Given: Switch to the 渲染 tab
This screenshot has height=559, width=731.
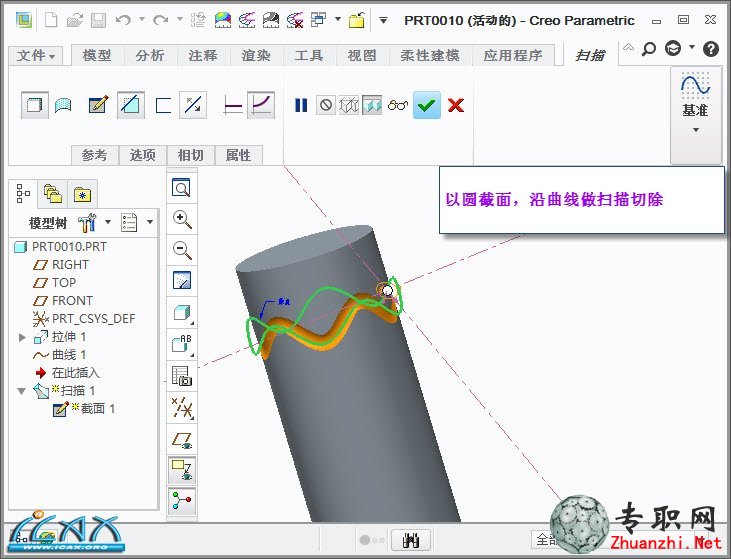Looking at the screenshot, I should tap(256, 55).
